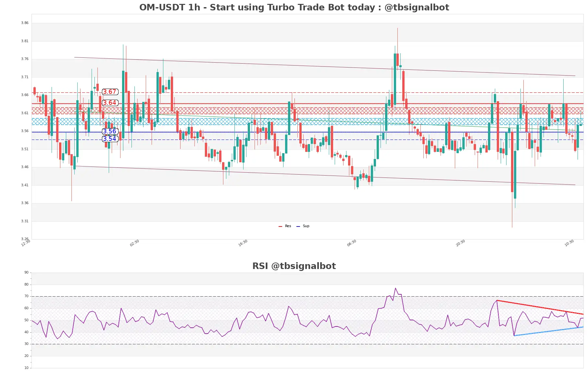Click the OM-USDT 1h chart title

coord(294,7)
